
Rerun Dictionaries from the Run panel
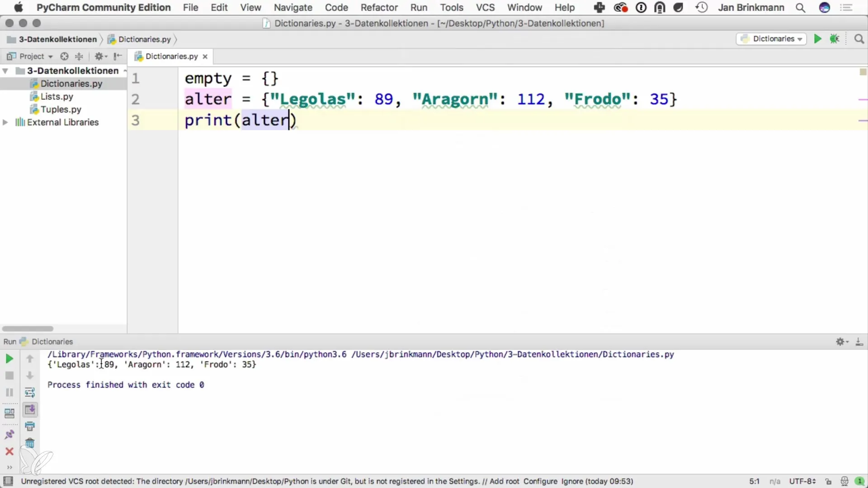tap(9, 359)
